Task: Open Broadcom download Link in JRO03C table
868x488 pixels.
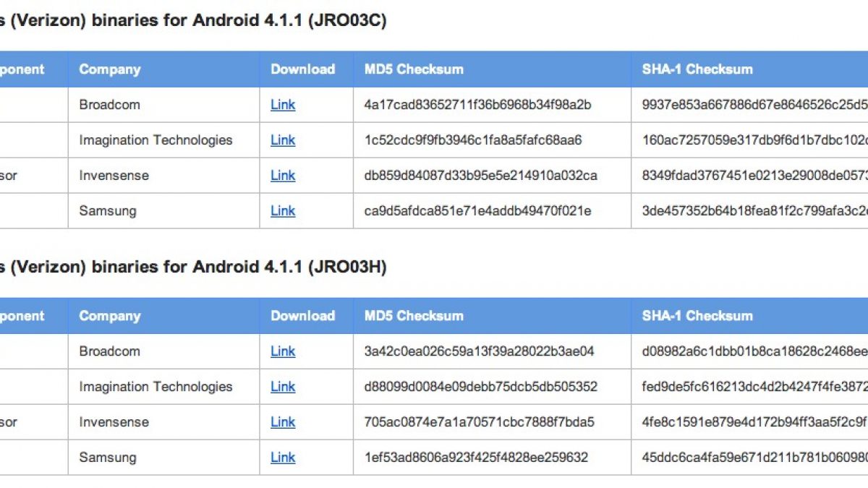Action: pos(283,105)
